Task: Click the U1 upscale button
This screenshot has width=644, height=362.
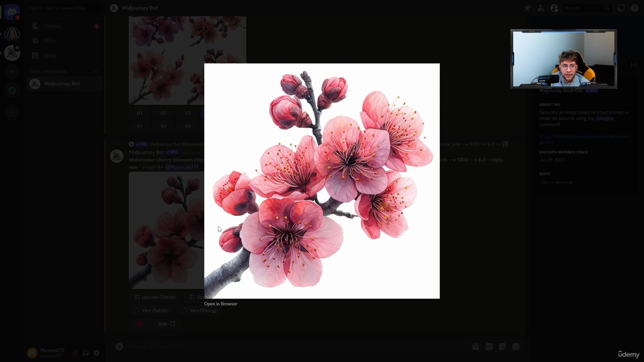Action: click(x=139, y=113)
